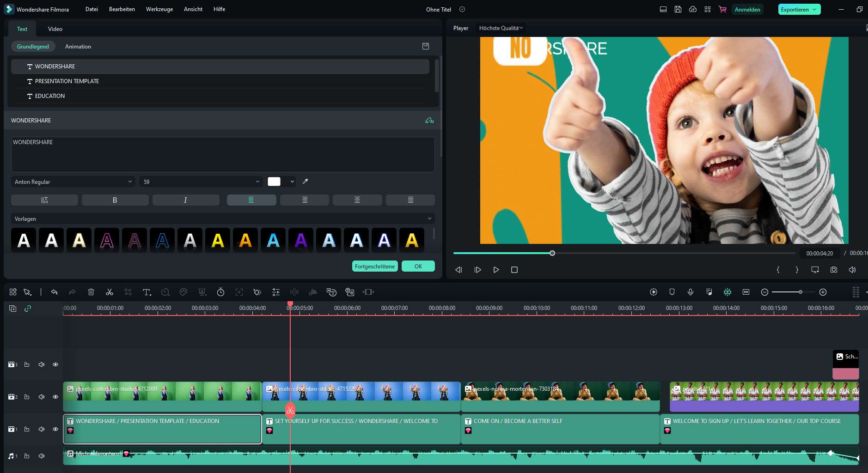Click the voiceover microphone icon
868x473 pixels.
[x=691, y=292]
